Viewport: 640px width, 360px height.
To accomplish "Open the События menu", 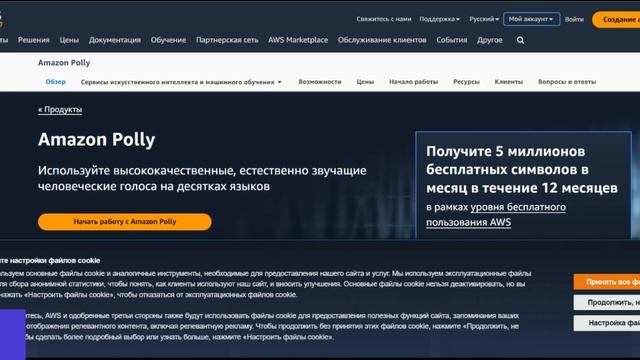I will tap(451, 40).
